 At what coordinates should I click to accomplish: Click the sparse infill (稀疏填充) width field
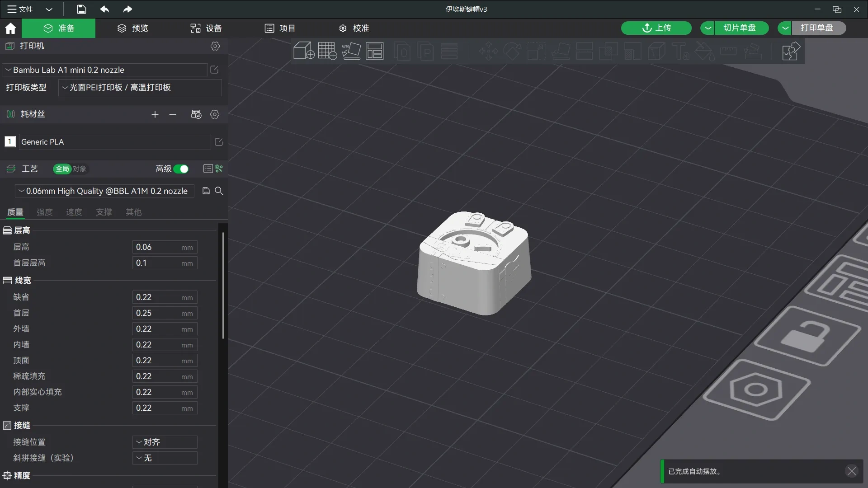[165, 376]
